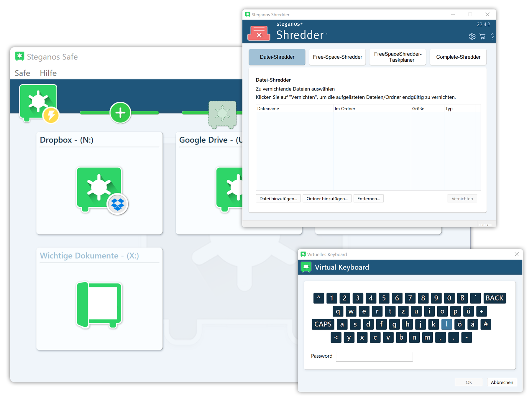Click the + key on virtual keyboard
Viewport: 532px width, 401px height.
482,311
